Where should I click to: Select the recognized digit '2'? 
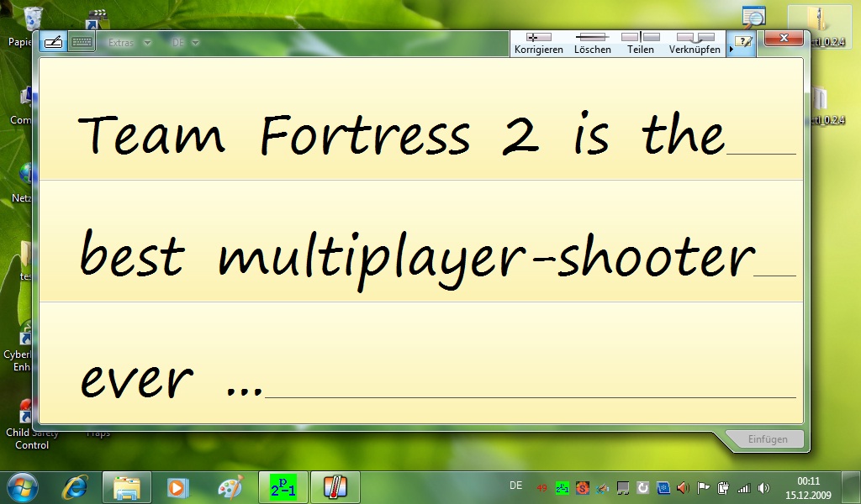click(520, 135)
